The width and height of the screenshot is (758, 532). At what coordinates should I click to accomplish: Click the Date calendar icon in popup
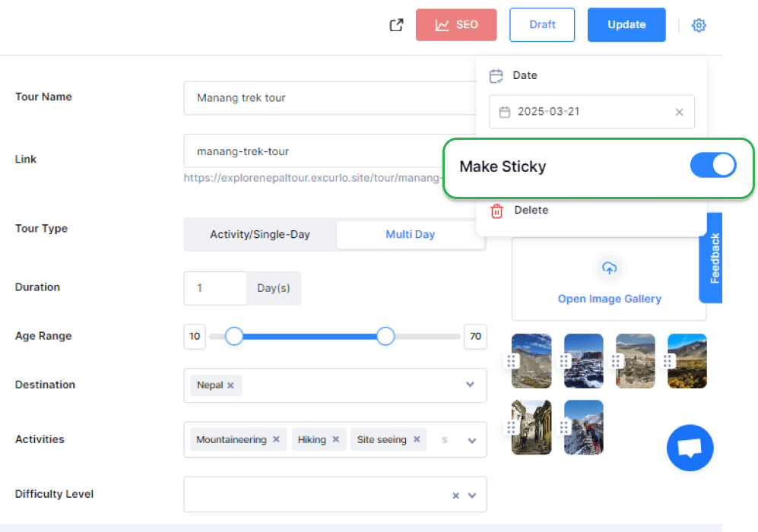[x=496, y=76]
